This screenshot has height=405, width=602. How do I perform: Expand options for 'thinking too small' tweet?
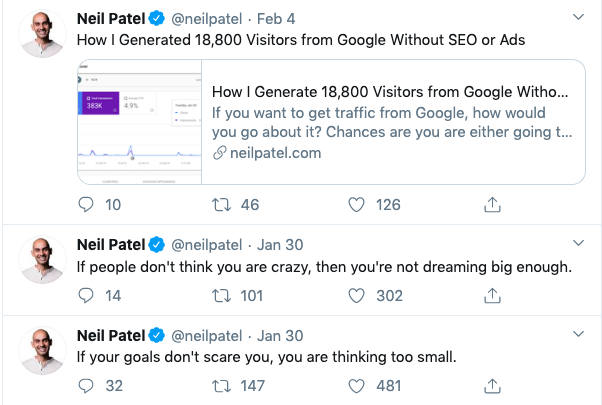pos(578,334)
